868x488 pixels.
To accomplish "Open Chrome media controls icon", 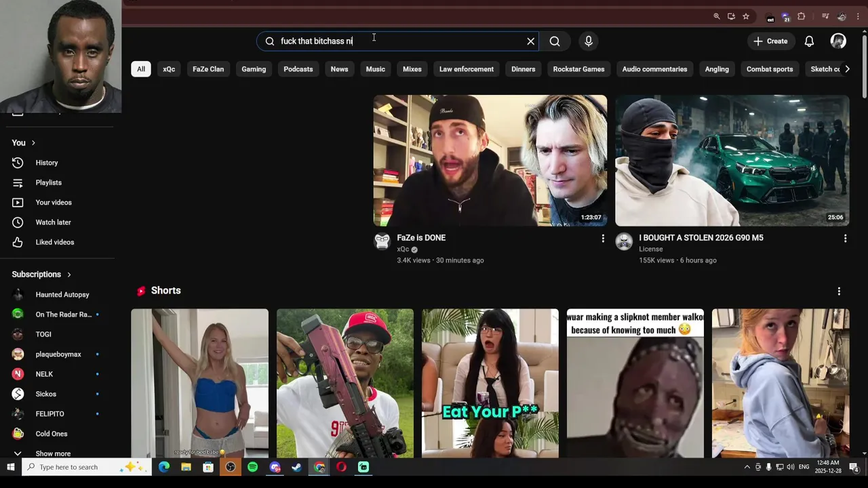I will click(825, 16).
